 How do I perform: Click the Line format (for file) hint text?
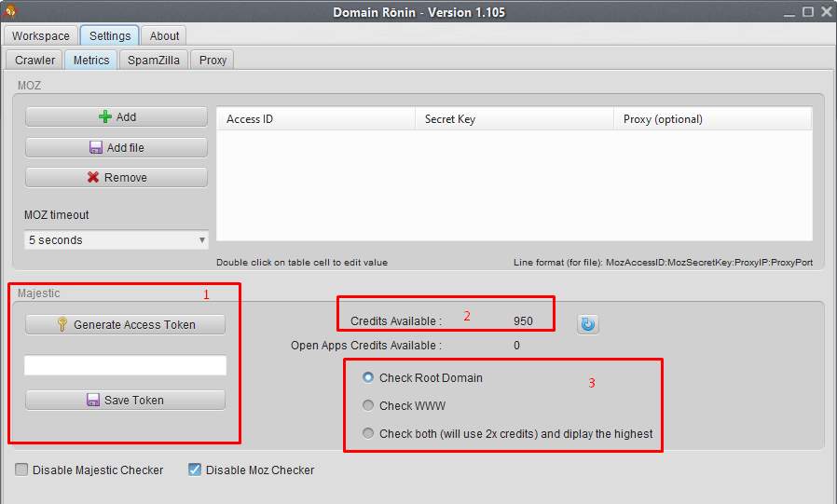(x=663, y=263)
